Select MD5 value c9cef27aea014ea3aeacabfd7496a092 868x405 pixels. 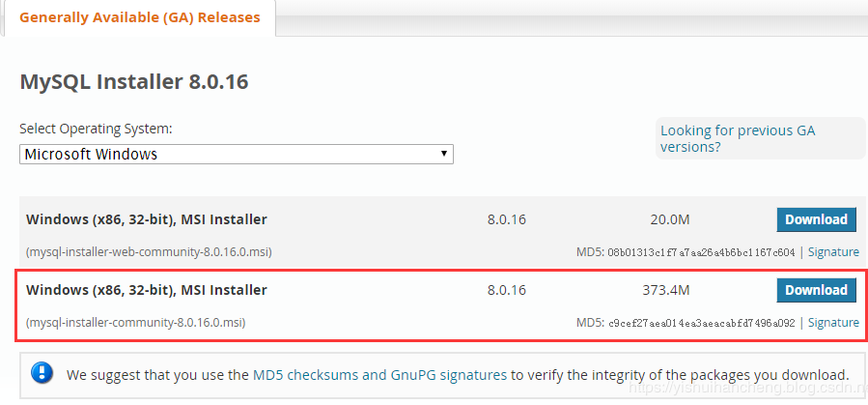[701, 323]
